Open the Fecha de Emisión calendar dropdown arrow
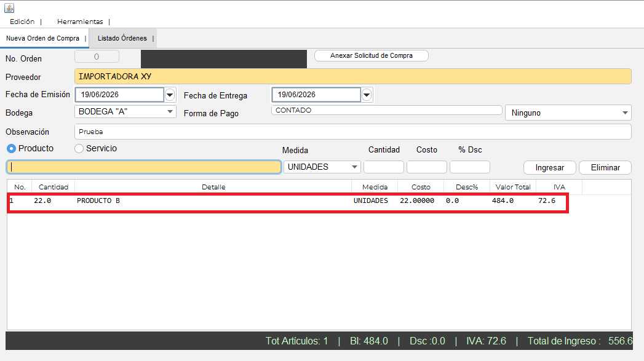This screenshot has width=644, height=361. 170,95
